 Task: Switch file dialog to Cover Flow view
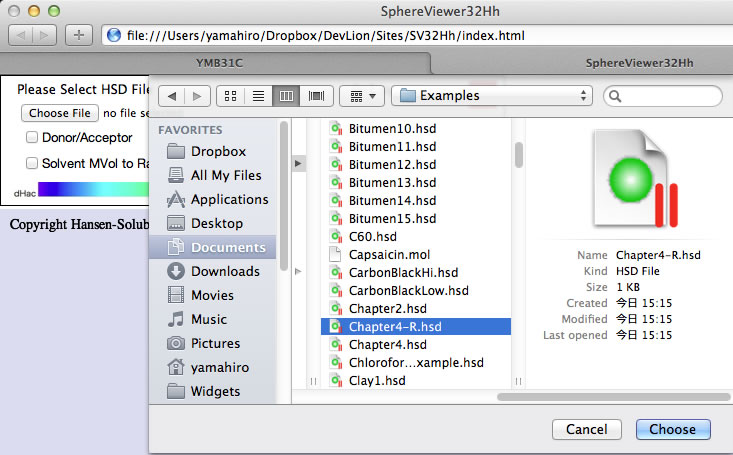pos(316,96)
